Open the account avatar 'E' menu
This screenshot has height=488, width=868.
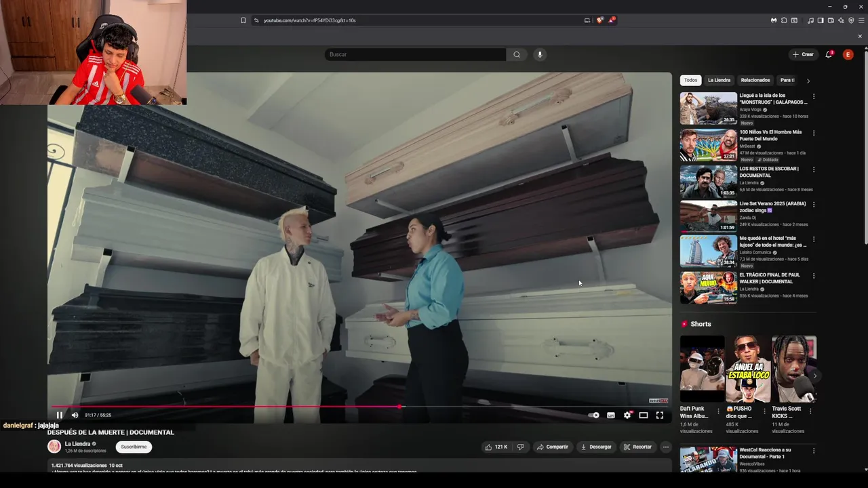click(848, 54)
